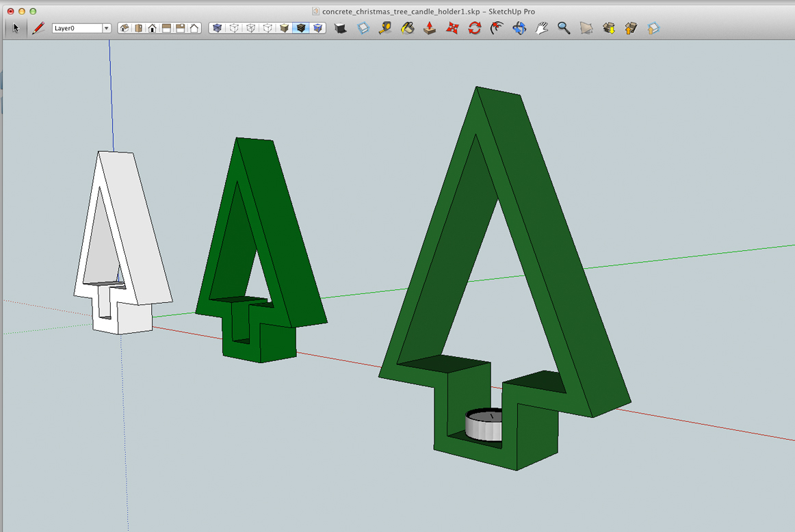Click the Select arrow tool

[x=15, y=28]
